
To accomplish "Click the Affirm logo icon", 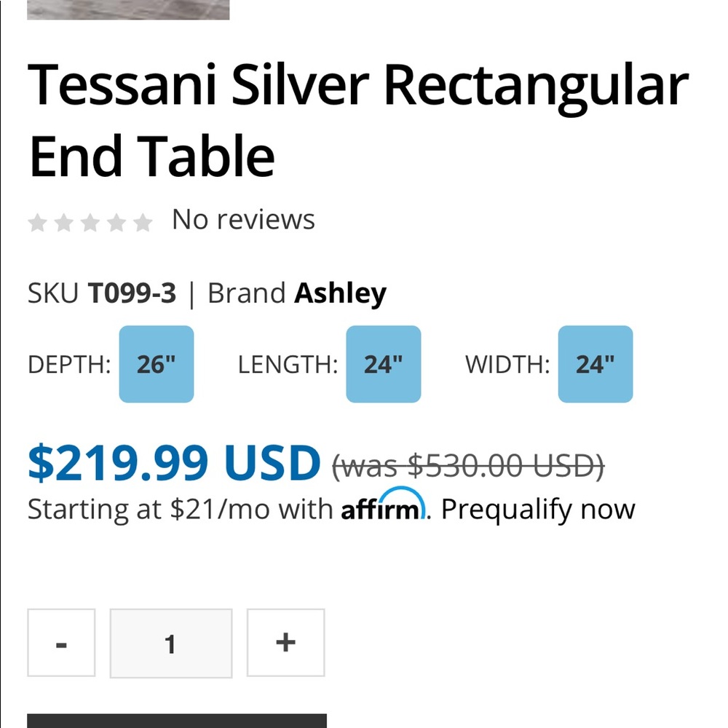I will 382,507.
